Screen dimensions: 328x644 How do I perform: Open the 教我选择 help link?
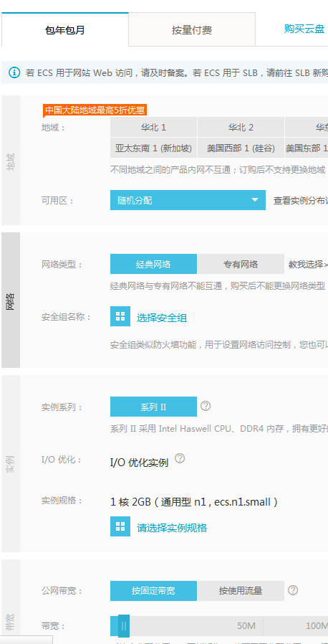[x=308, y=265]
